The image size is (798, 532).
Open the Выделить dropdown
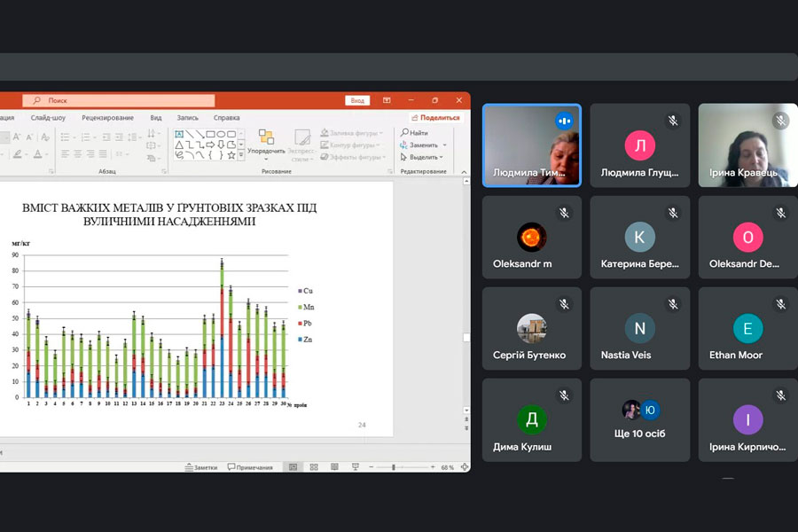pyautogui.click(x=422, y=157)
